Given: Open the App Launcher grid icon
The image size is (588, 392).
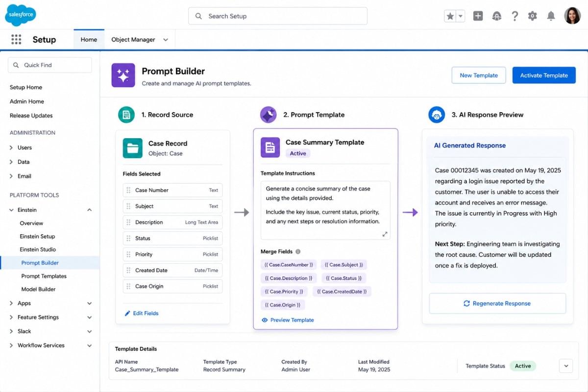Looking at the screenshot, I should (x=16, y=40).
